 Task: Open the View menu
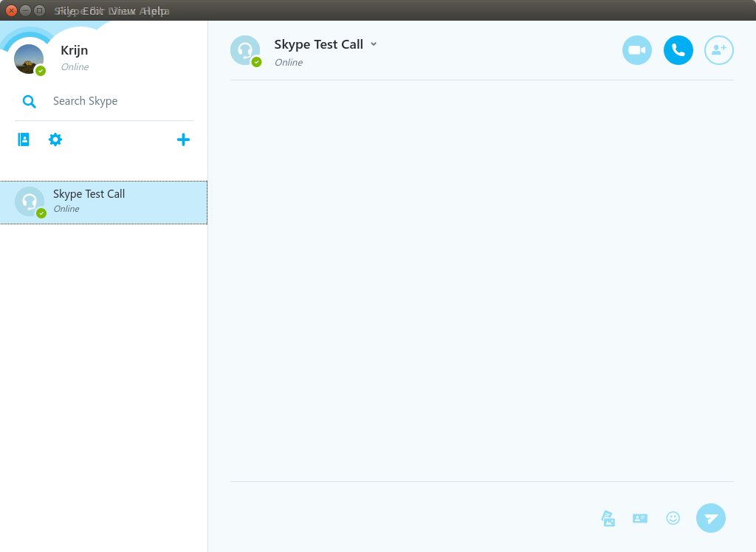tap(122, 10)
